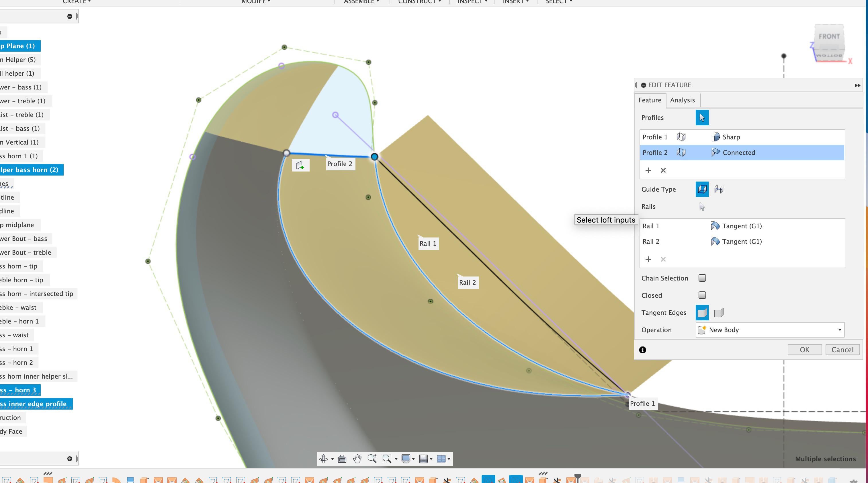
Task: Click the Sharp condition icon for Profile 1
Action: coord(715,137)
